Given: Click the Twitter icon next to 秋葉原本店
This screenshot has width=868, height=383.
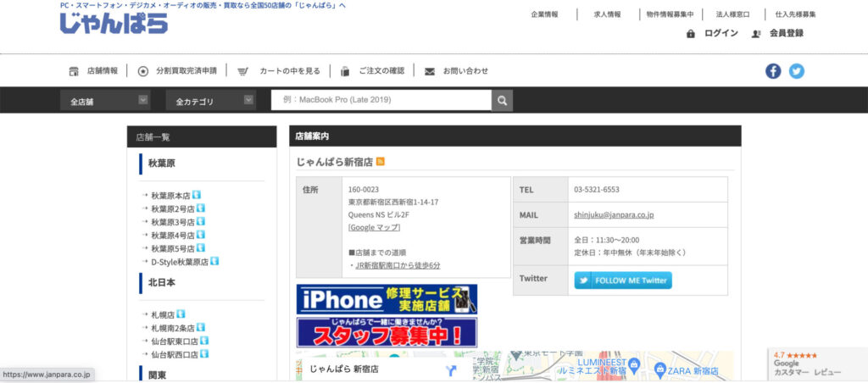Looking at the screenshot, I should point(197,195).
